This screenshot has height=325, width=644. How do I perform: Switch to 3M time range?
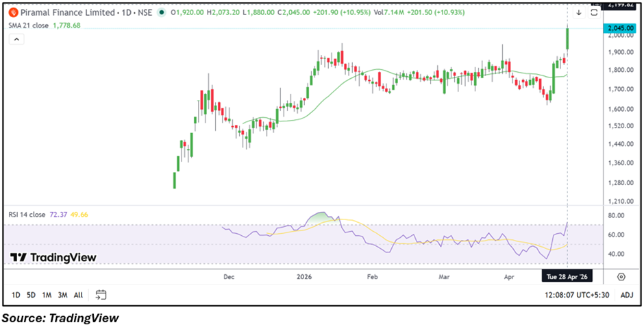pos(62,295)
